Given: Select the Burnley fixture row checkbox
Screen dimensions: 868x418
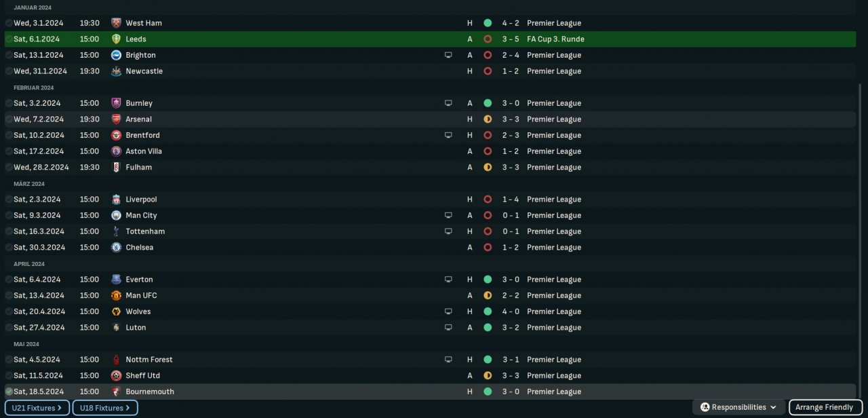Looking at the screenshot, I should (x=9, y=103).
